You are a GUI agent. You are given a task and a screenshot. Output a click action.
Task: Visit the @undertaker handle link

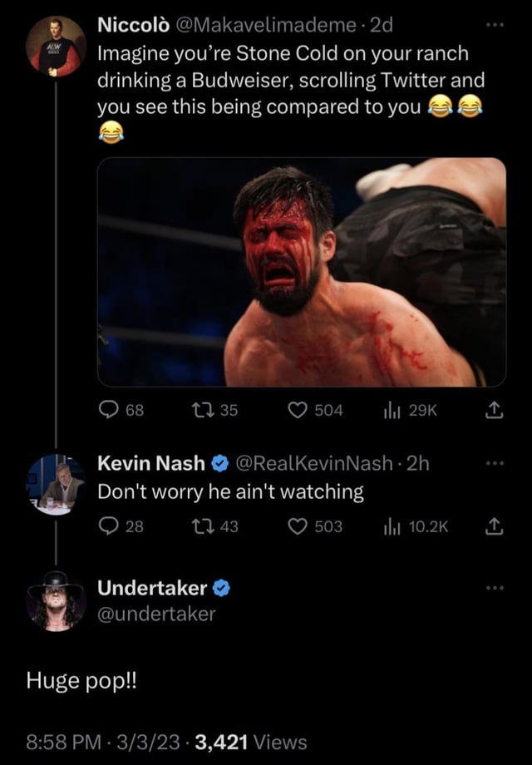pos(156,614)
